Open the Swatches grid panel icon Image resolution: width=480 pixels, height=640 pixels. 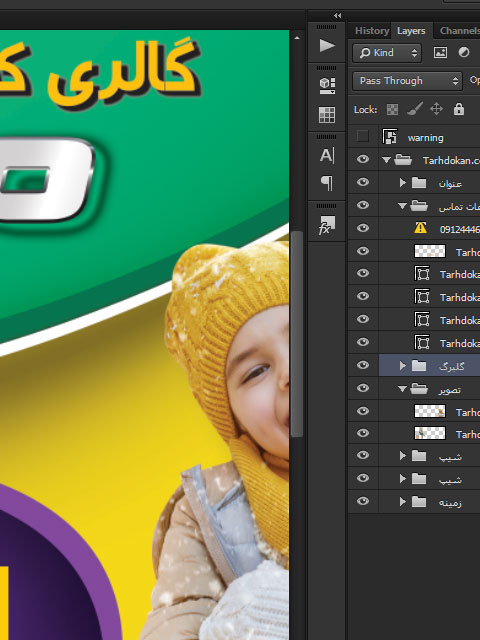click(327, 115)
